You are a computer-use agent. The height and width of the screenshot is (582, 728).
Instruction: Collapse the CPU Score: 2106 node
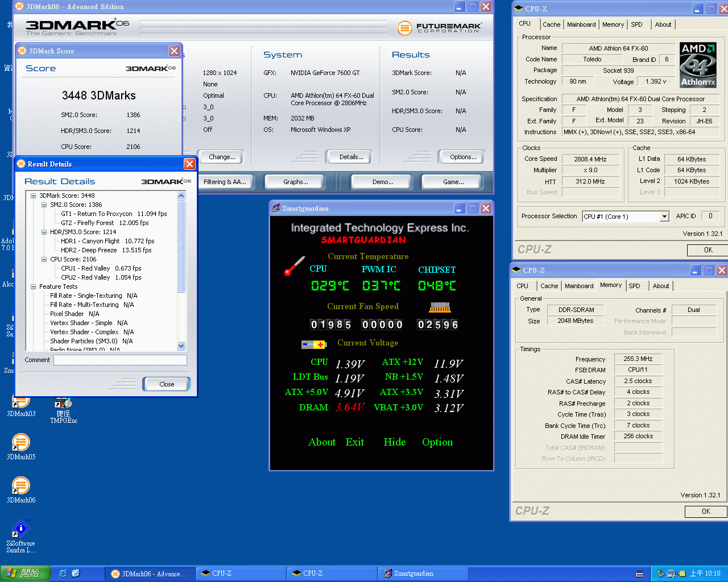tap(44, 259)
